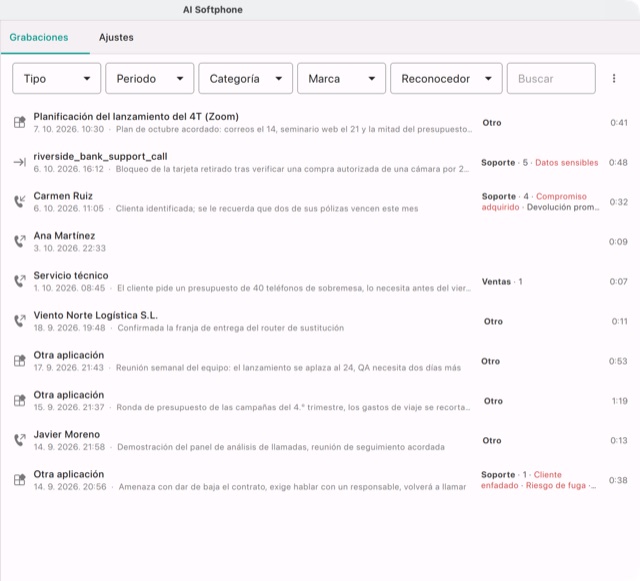Open the riverside_bank_support_call recording
Image resolution: width=640 pixels, height=581 pixels.
(x=100, y=156)
